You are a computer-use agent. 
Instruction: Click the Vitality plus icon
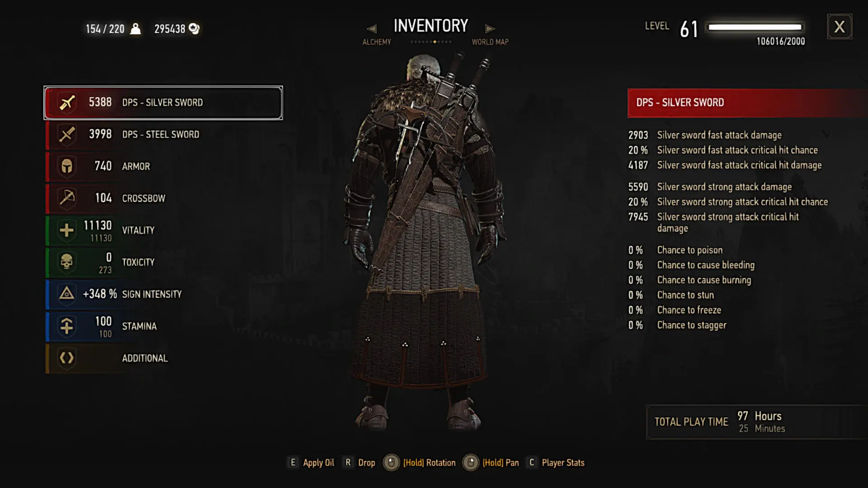click(x=67, y=230)
